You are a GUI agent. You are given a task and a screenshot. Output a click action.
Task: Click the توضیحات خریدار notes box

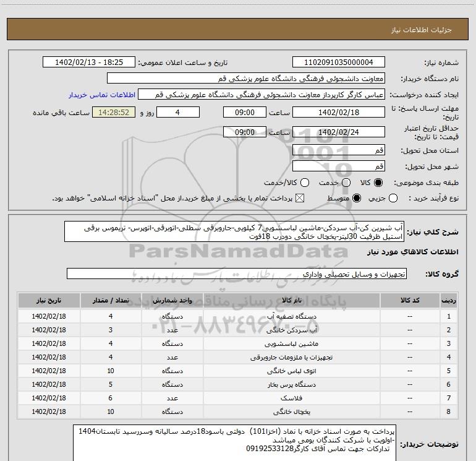(234, 442)
